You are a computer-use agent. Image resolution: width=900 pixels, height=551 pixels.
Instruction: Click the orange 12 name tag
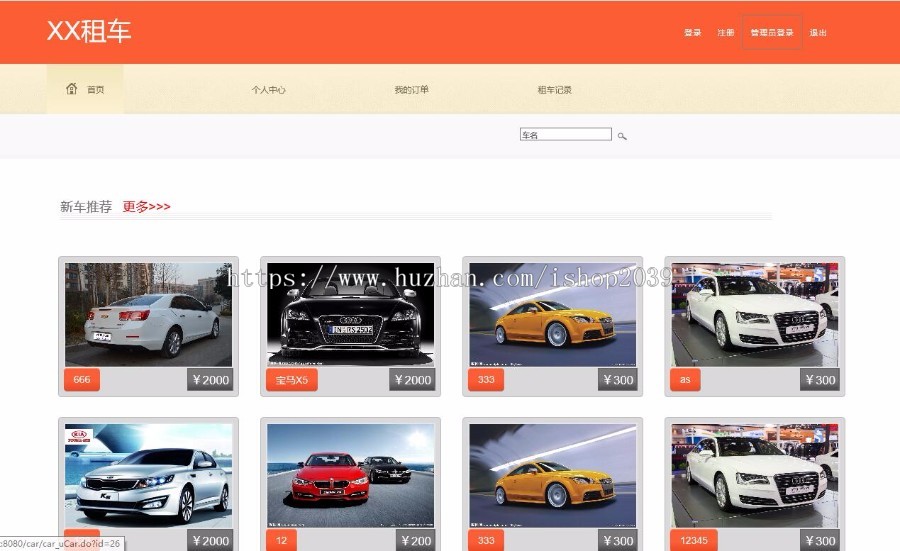[281, 540]
